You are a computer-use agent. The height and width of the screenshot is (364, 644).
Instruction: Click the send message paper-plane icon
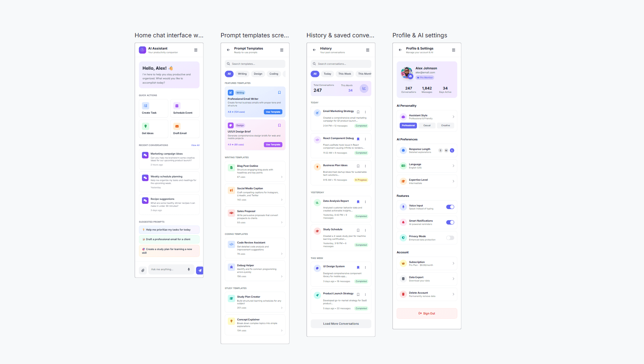point(200,270)
